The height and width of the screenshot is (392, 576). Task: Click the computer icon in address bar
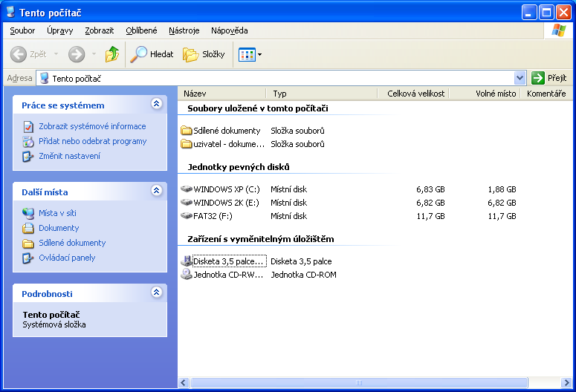pyautogui.click(x=44, y=78)
